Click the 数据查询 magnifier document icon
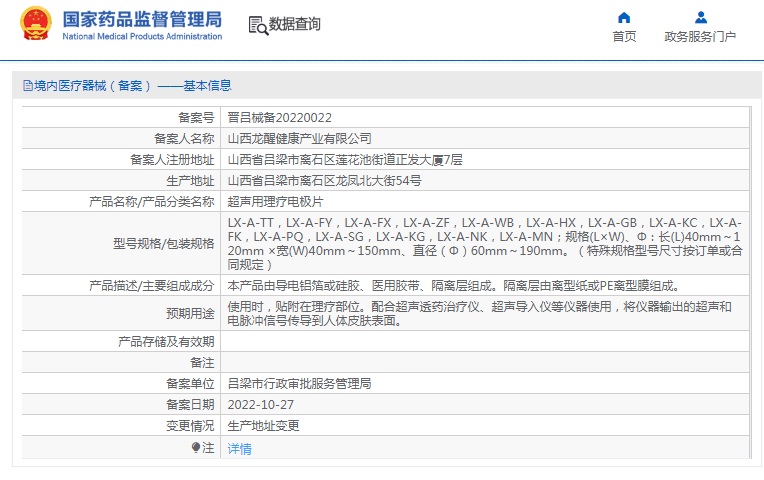Image resolution: width=764 pixels, height=480 pixels. tap(256, 24)
